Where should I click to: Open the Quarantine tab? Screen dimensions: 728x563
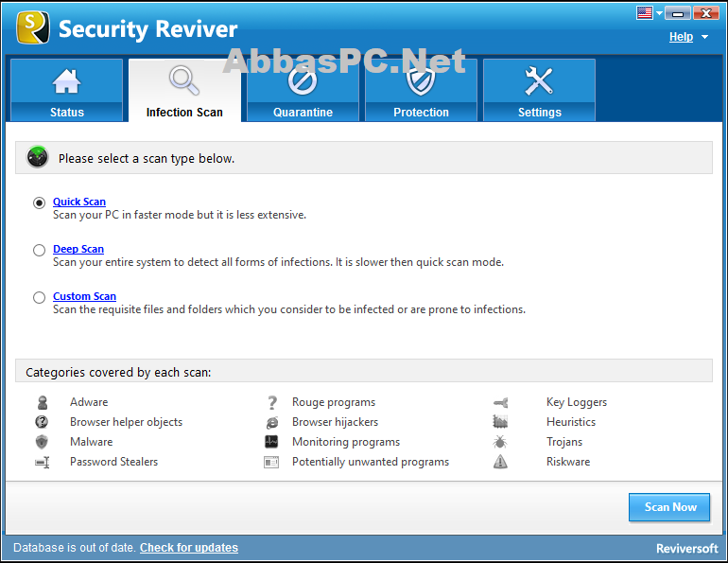pyautogui.click(x=303, y=90)
